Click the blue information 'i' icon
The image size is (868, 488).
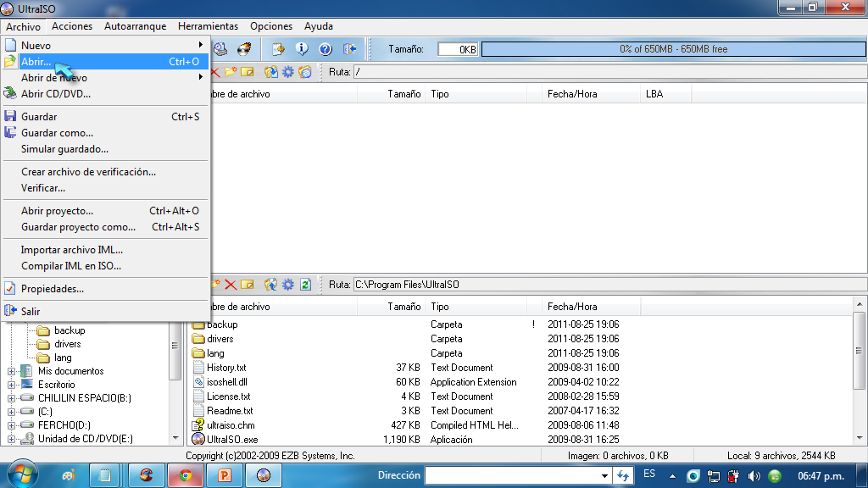pos(302,49)
